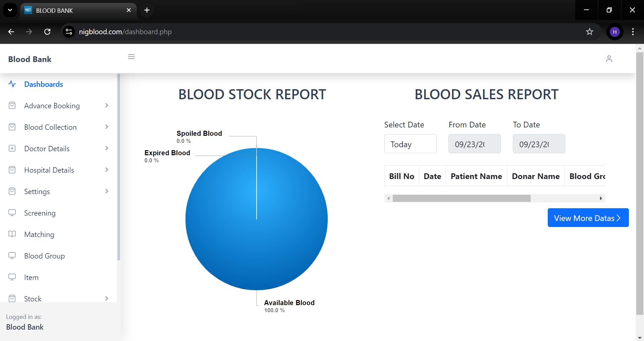
Task: Click the Blood Collection bag icon
Action: click(12, 127)
